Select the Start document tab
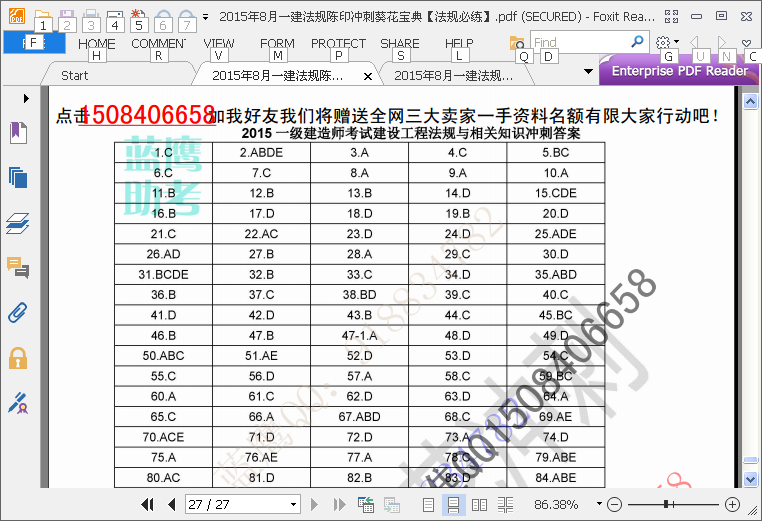This screenshot has height=521, width=762. (75, 75)
